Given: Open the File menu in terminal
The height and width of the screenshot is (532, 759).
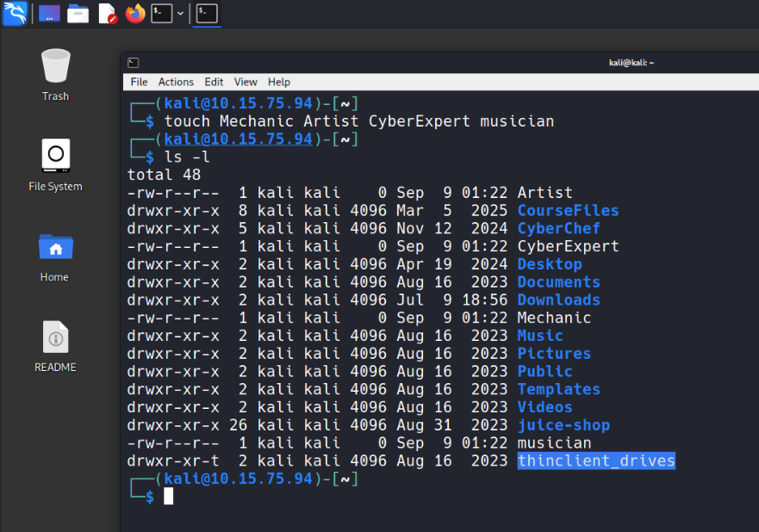Looking at the screenshot, I should coord(139,82).
